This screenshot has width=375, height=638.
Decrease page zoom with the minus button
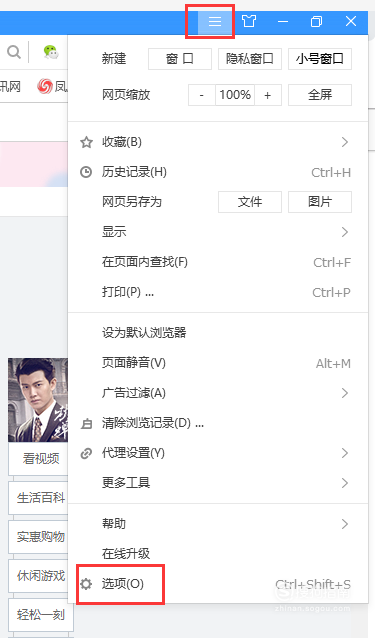pos(202,95)
